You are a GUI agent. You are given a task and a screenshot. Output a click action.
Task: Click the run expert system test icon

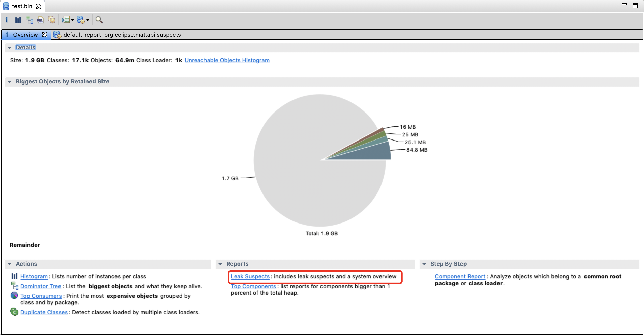66,20
